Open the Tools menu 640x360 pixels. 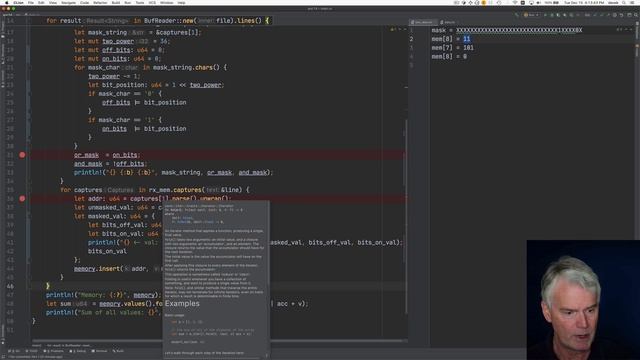(140, 2)
